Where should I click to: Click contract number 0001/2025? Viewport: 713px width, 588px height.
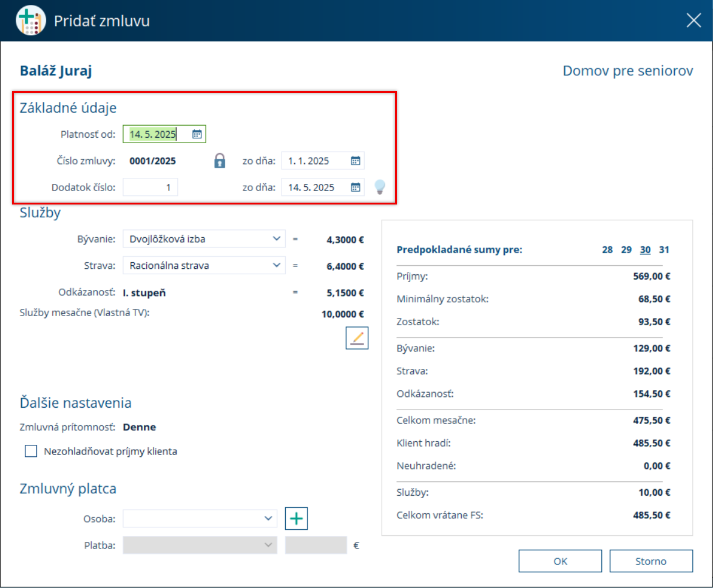coord(152,161)
